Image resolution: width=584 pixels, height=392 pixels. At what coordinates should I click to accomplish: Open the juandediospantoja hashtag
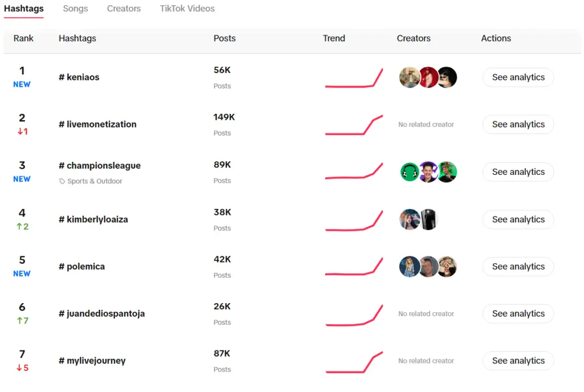click(x=101, y=313)
